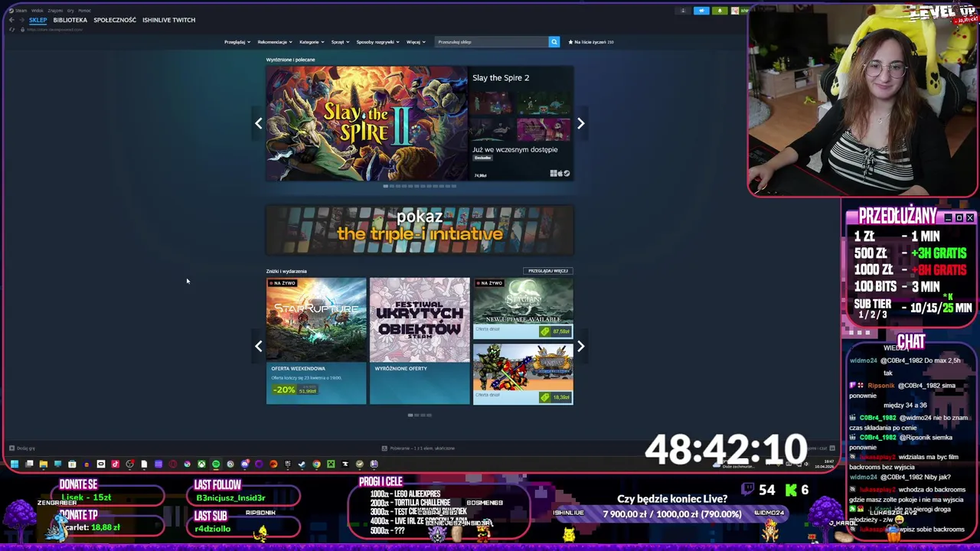
Task: Open the Xbox app in taskbar
Action: (202, 464)
